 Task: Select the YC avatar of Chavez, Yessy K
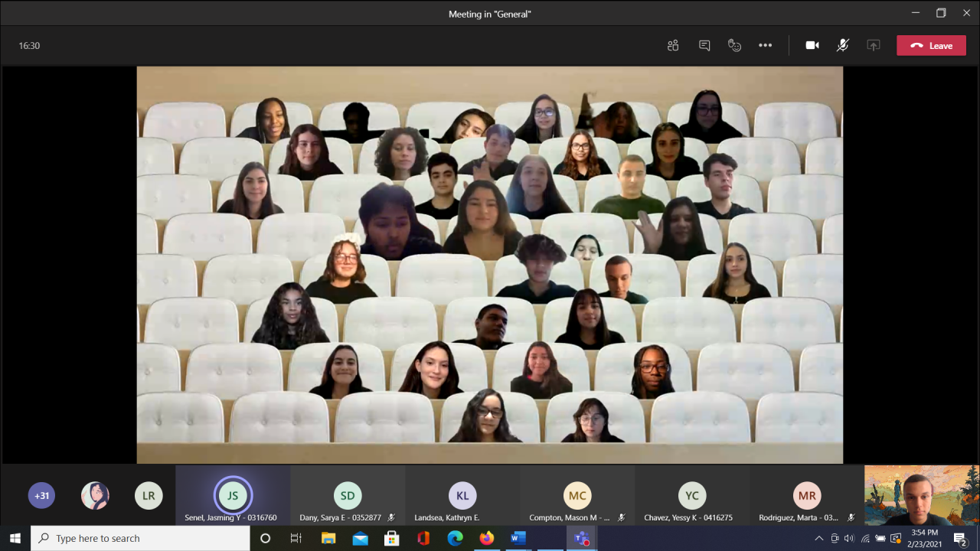coord(692,495)
